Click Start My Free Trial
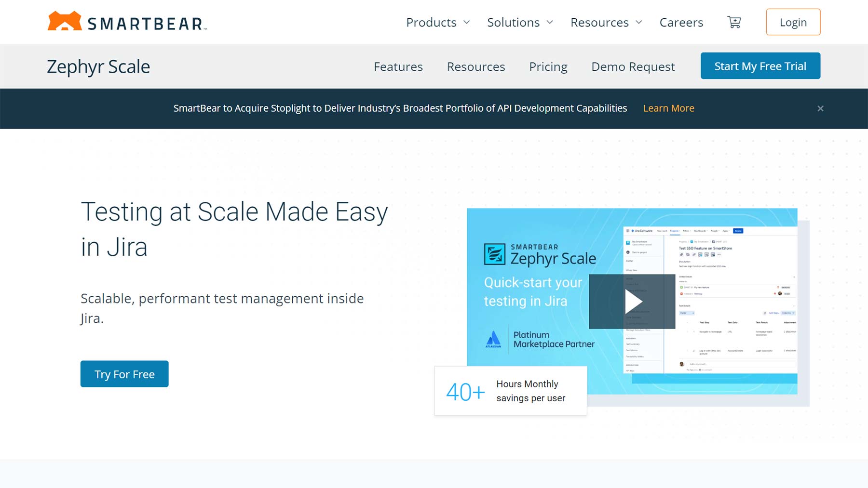The width and height of the screenshot is (868, 488). [x=760, y=66]
